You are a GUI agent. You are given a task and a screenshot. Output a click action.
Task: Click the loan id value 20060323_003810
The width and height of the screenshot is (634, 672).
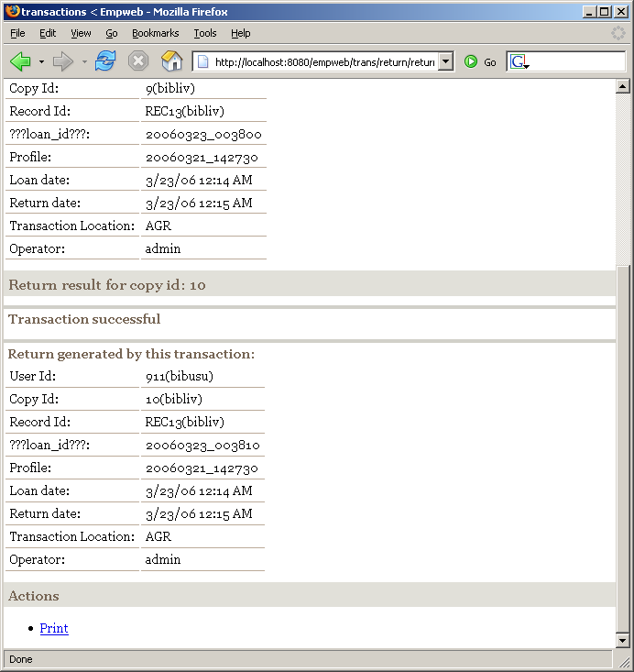coord(202,445)
